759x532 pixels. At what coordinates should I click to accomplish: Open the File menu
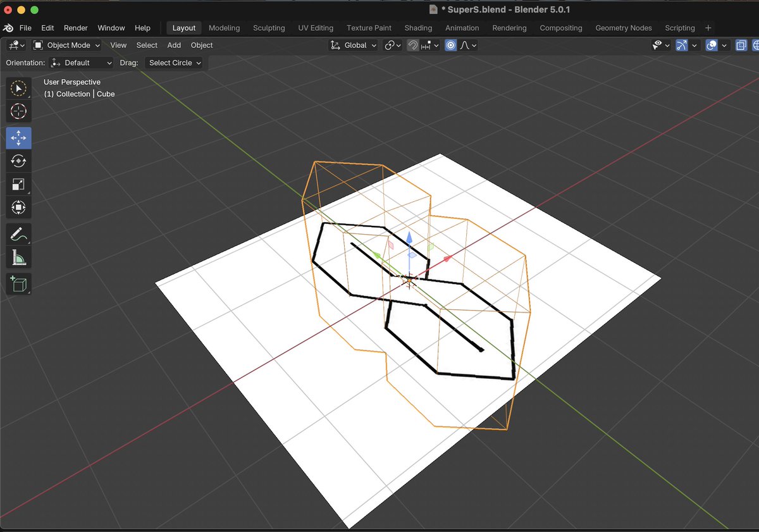25,28
